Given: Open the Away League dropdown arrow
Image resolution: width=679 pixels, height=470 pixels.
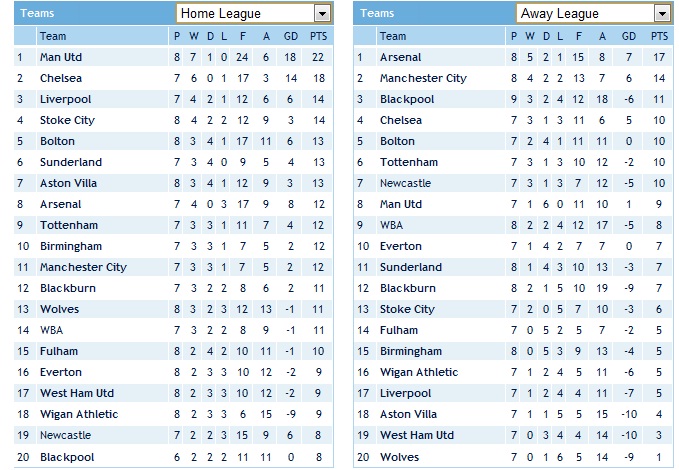Looking at the screenshot, I should coord(662,14).
